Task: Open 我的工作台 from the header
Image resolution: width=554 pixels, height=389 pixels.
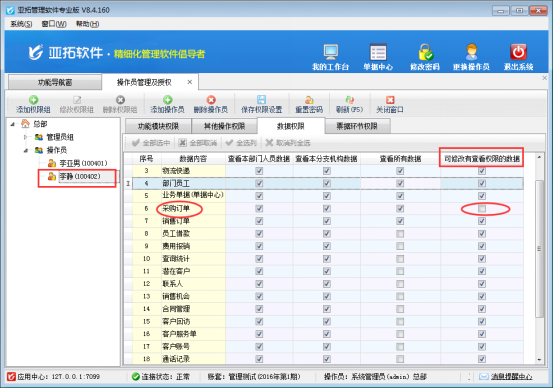Action: pos(331,53)
